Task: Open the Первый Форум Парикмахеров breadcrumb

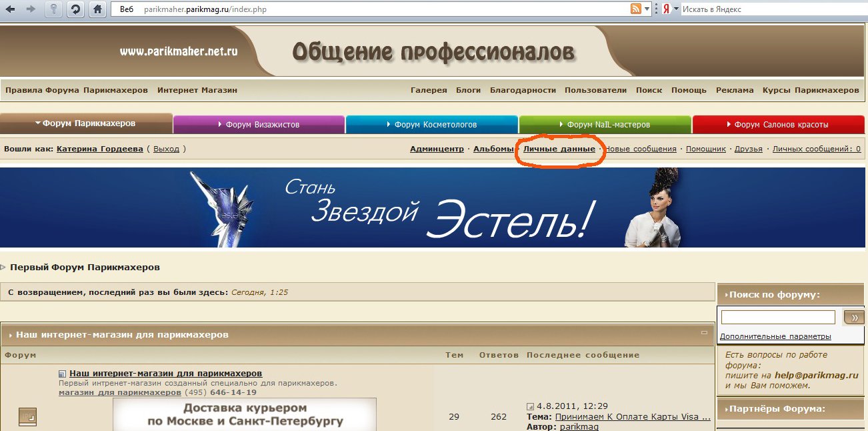Action: (x=85, y=268)
